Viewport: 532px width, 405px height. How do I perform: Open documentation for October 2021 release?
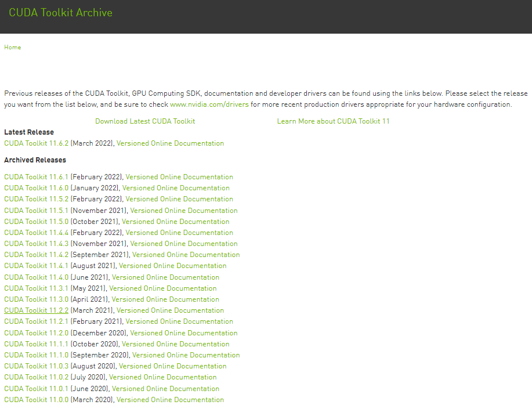pos(175,222)
